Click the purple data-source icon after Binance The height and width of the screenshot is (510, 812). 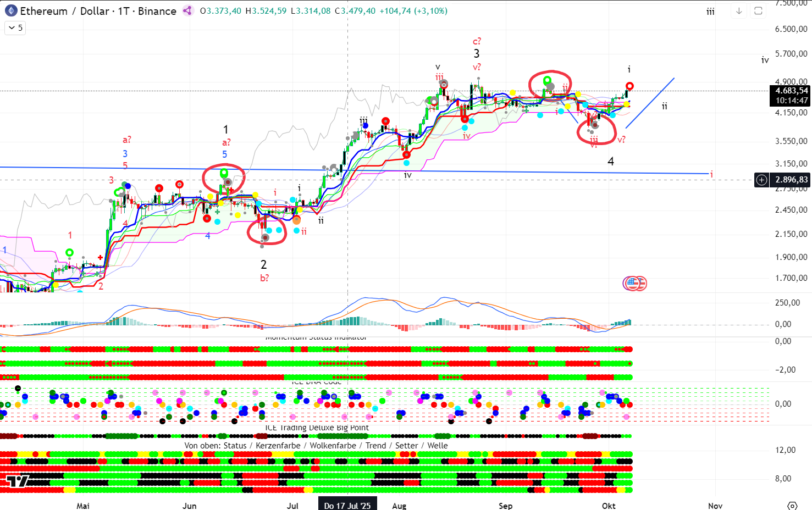(188, 11)
